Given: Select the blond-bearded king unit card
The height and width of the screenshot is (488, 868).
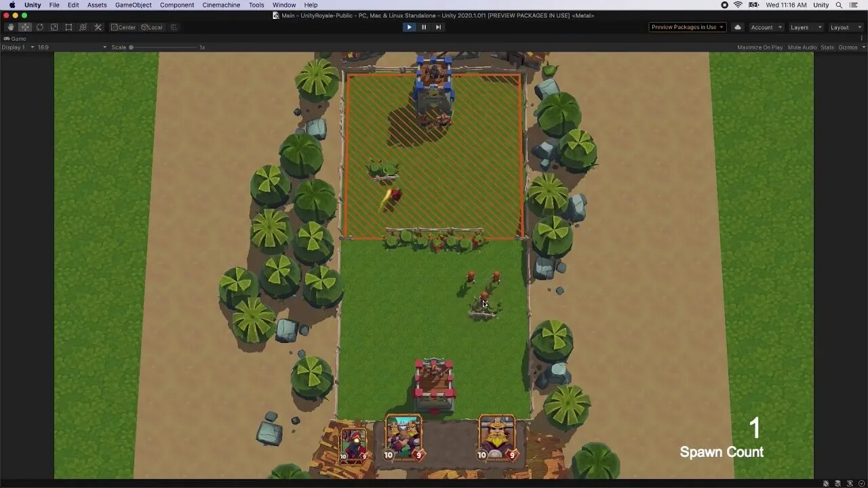Looking at the screenshot, I should coord(497,438).
